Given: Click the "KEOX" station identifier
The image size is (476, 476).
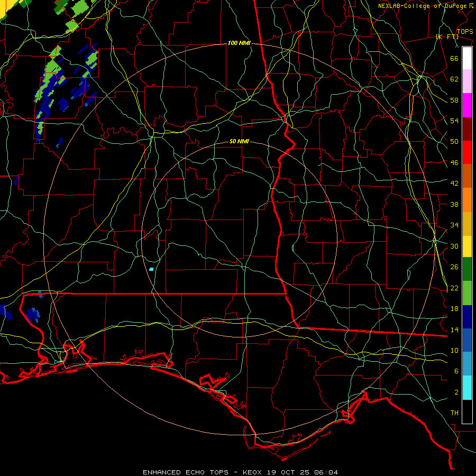Looking at the screenshot, I should pyautogui.click(x=253, y=472).
